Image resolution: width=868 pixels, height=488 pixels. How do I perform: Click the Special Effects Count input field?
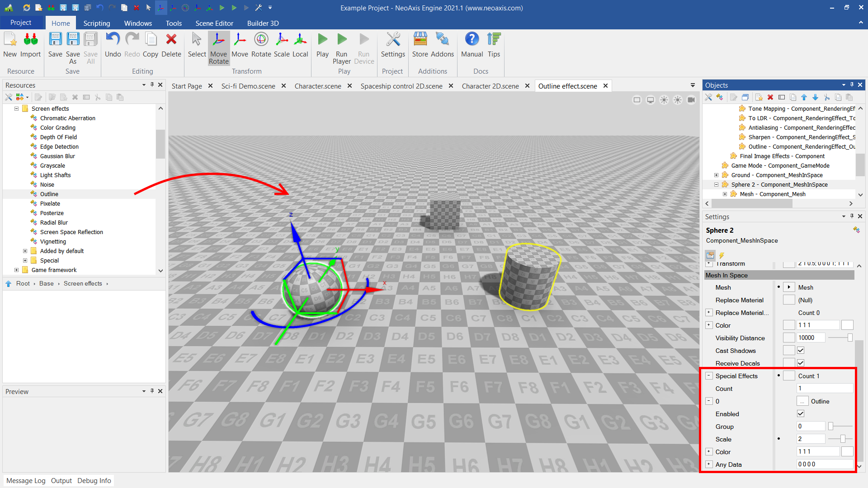pos(825,388)
